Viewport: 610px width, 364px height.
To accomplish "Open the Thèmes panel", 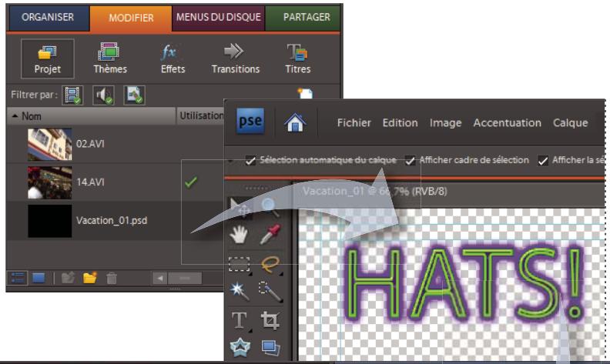I will point(110,58).
